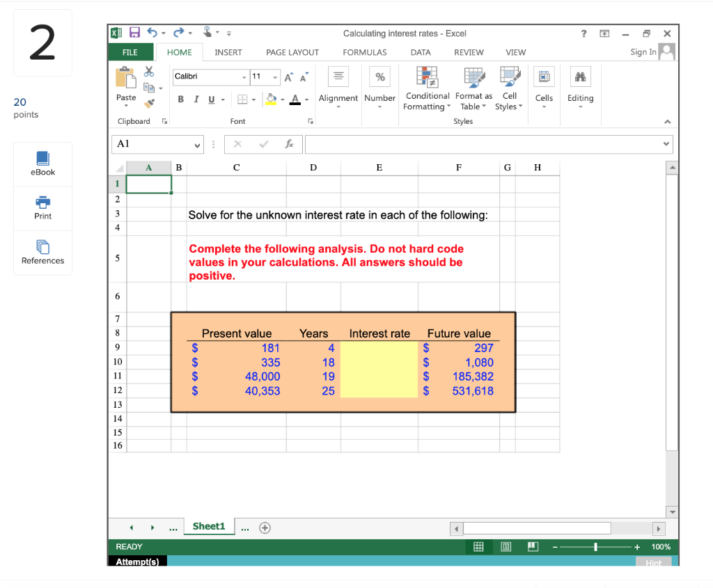The image size is (713, 588).
Task: Open borders dropdown arrow
Action: (x=253, y=100)
